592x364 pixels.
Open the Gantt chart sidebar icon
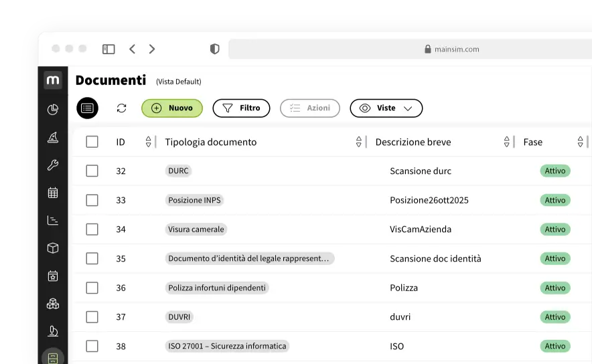coord(53,220)
